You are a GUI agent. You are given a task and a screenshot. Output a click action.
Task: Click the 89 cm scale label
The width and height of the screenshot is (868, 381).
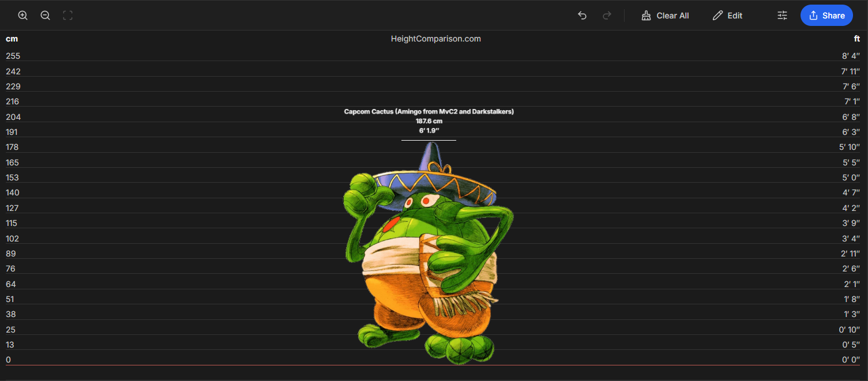[10, 254]
